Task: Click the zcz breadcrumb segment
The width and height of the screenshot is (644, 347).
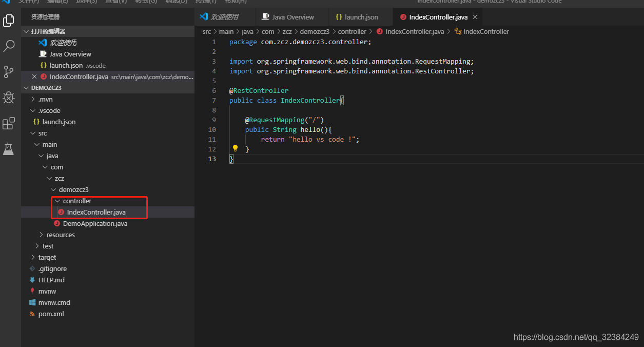Action: (287, 31)
